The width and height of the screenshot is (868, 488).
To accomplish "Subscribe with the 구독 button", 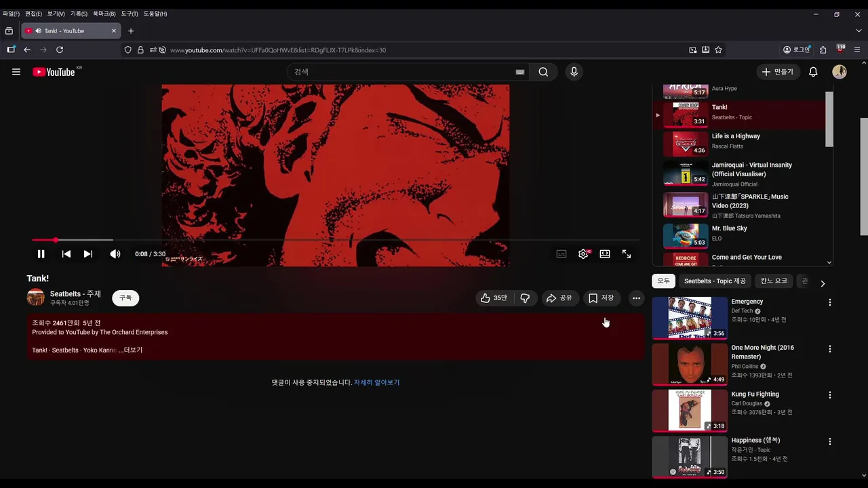I will 125,298.
